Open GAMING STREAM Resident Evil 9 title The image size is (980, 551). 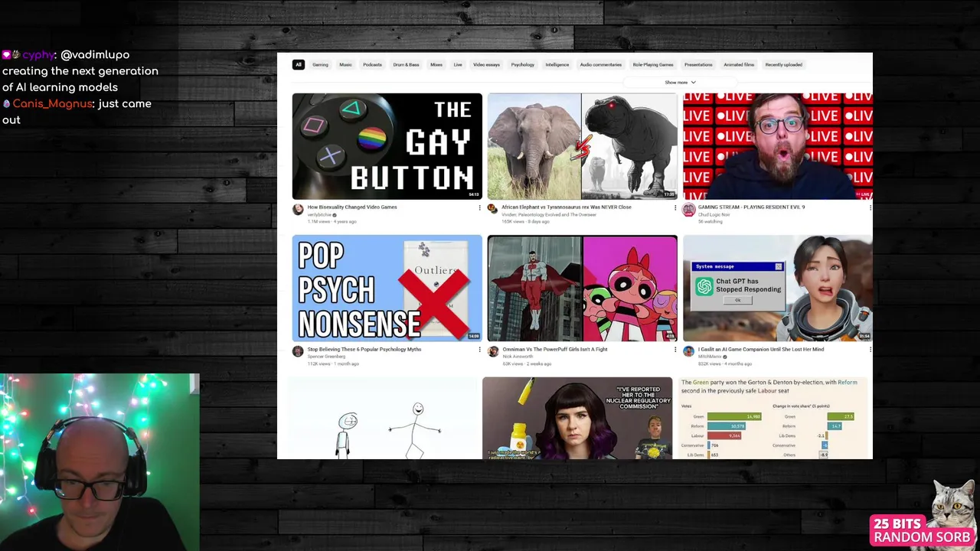point(751,207)
